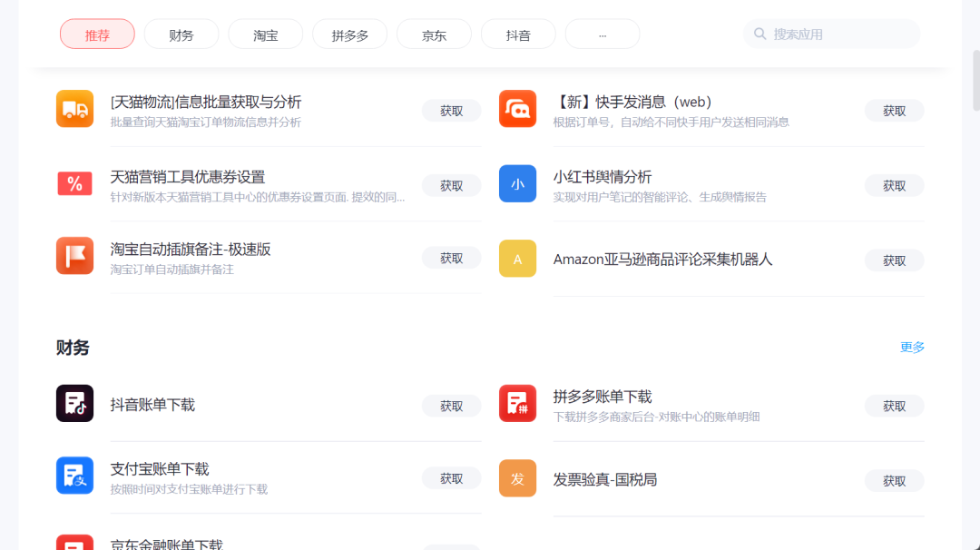
Task: Get the 淘宝自动插旗备注-极速版 app
Action: click(451, 258)
